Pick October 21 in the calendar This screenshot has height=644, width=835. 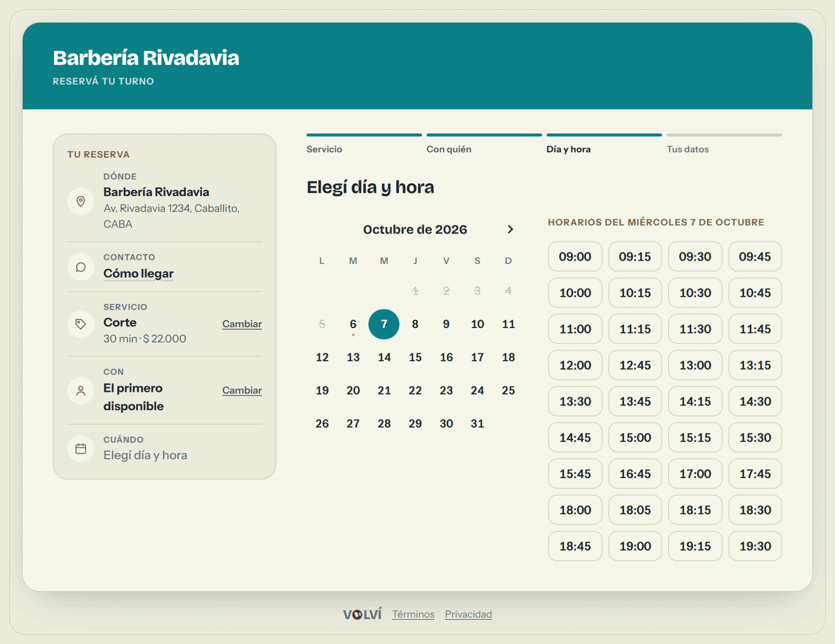pyautogui.click(x=384, y=390)
